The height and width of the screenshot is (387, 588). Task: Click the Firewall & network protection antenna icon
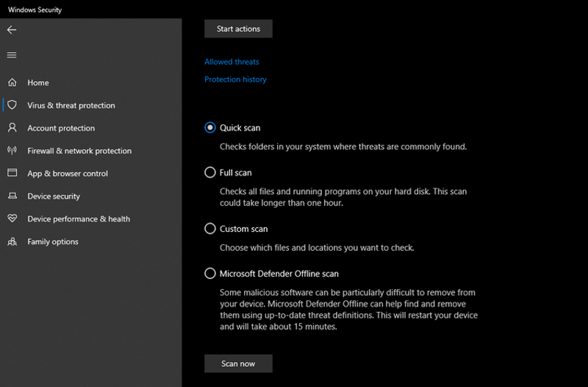12,151
